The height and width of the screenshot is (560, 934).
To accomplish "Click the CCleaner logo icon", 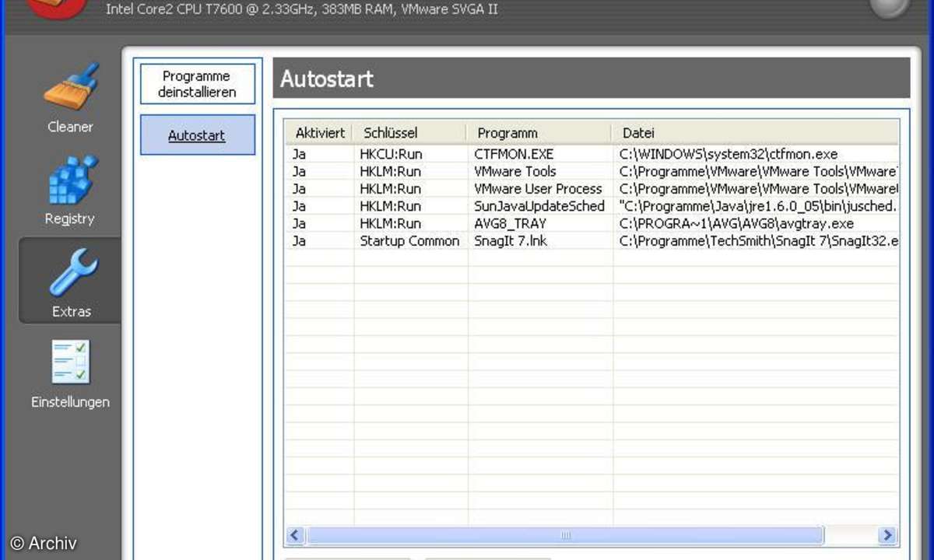I will click(53, 6).
